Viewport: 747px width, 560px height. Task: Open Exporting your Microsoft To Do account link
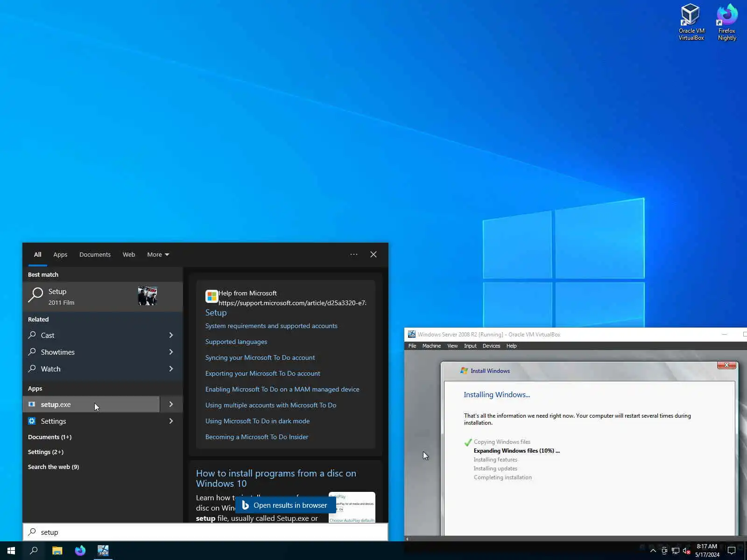pos(263,373)
